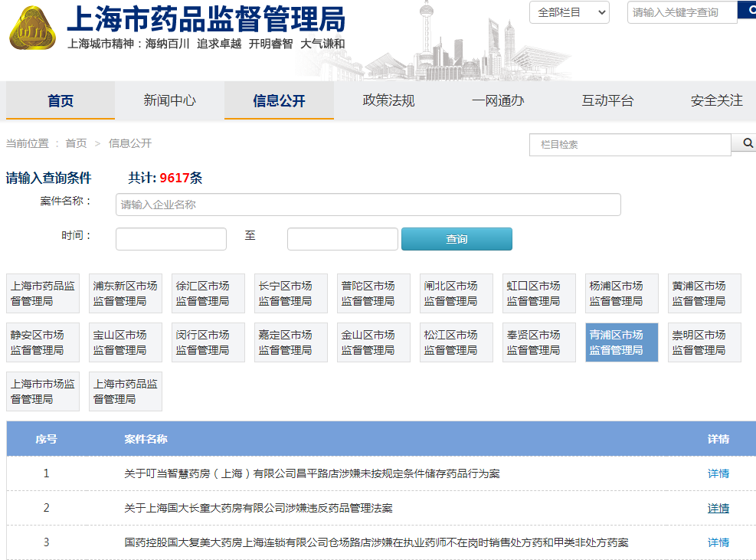This screenshot has width=756, height=560.
Task: Click case title 关于上海国大长童大药房有限公司
Action: 258,508
